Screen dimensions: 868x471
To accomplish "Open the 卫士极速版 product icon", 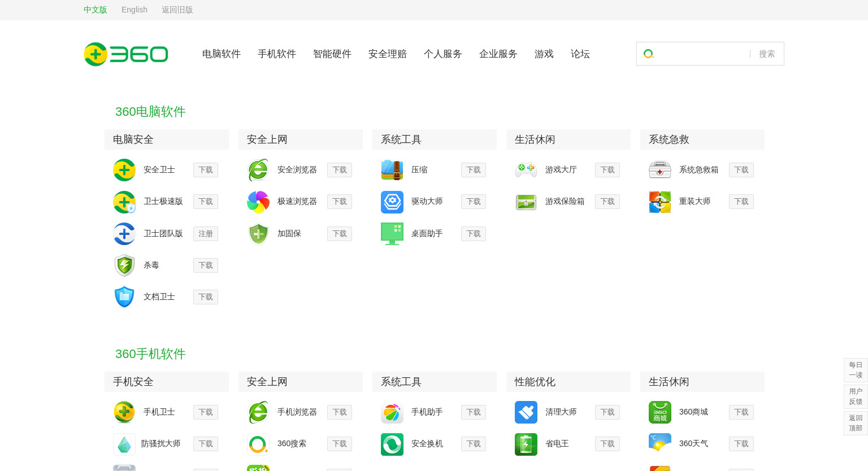I will pyautogui.click(x=124, y=202).
